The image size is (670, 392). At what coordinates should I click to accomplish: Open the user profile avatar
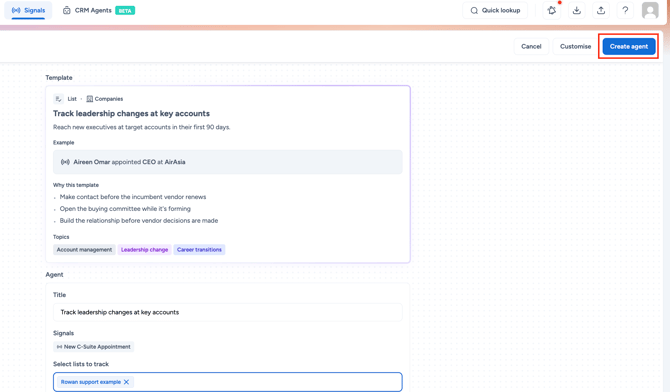point(650,10)
